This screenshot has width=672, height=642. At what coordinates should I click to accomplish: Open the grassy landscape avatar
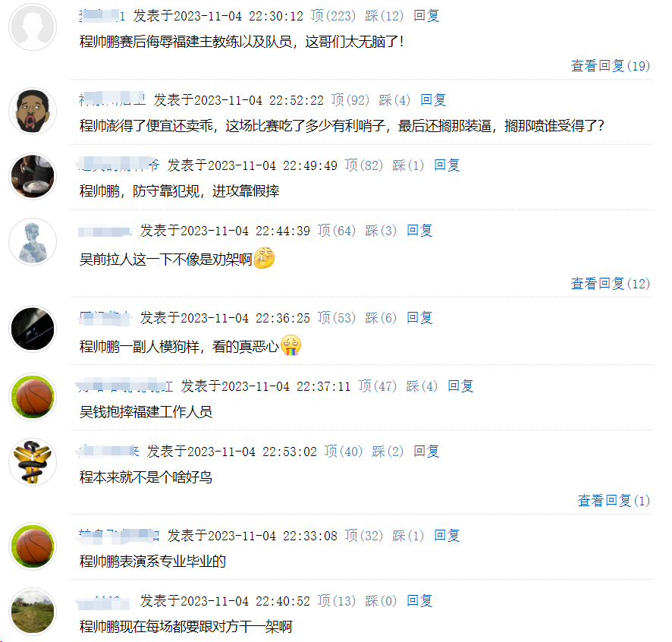[x=33, y=611]
